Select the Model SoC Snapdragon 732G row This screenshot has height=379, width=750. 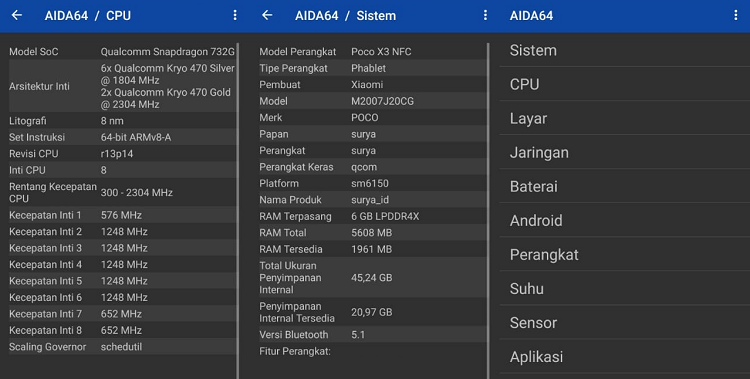[122, 52]
